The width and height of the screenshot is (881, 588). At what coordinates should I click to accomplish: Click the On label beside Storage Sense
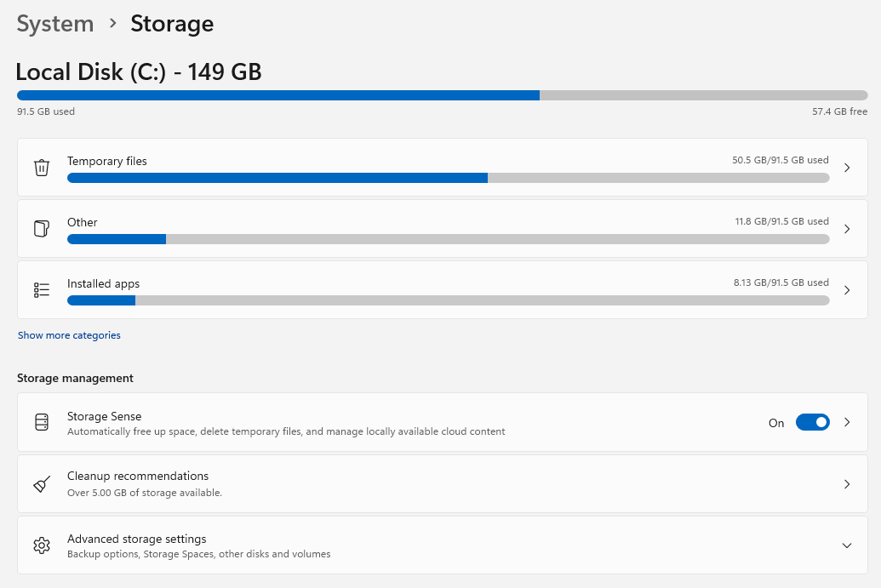coord(775,422)
